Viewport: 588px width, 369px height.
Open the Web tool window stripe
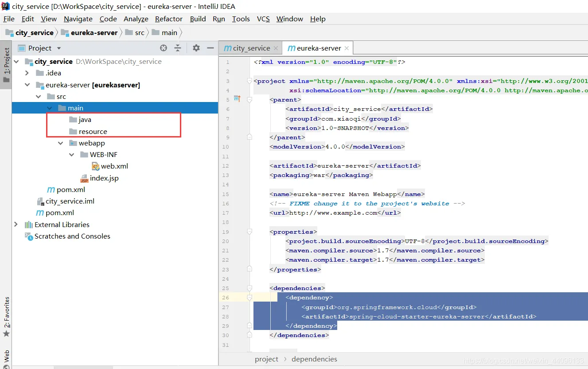click(x=6, y=358)
